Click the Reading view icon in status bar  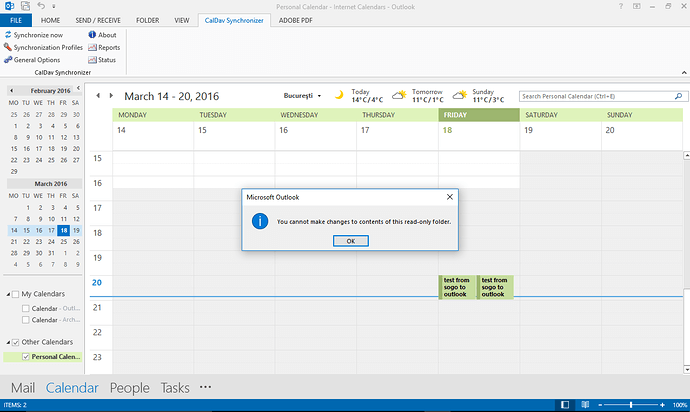[585, 405]
